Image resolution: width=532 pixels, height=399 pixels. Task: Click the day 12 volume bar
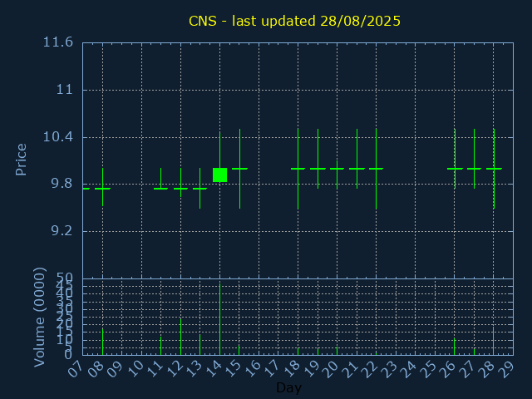(x=180, y=337)
